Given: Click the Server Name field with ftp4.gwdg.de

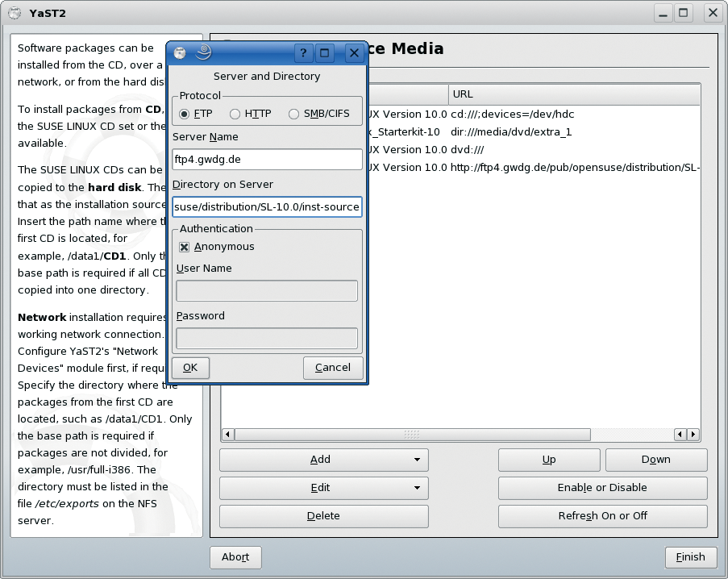Looking at the screenshot, I should [267, 159].
